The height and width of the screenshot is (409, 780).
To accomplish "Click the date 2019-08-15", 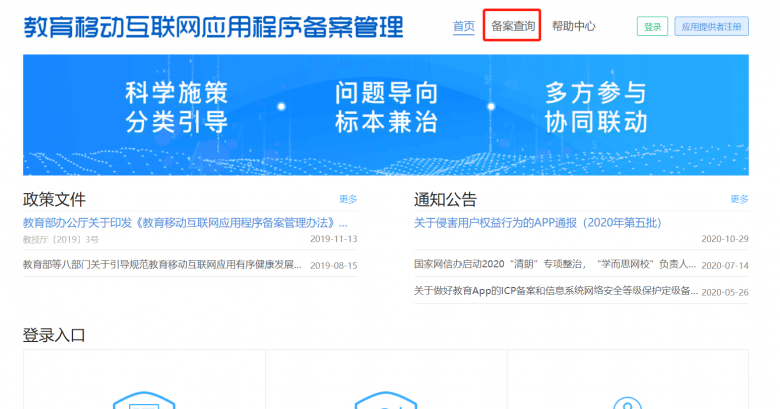I will [333, 265].
